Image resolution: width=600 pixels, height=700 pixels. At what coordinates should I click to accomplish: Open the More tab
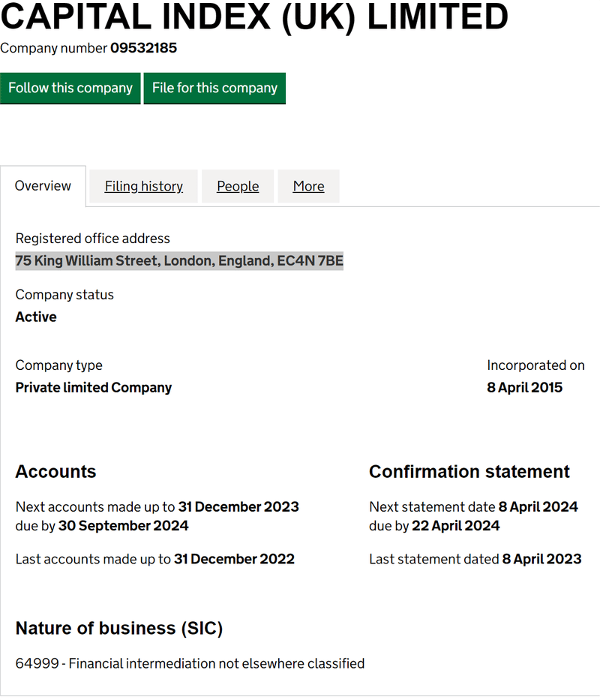[x=308, y=186]
